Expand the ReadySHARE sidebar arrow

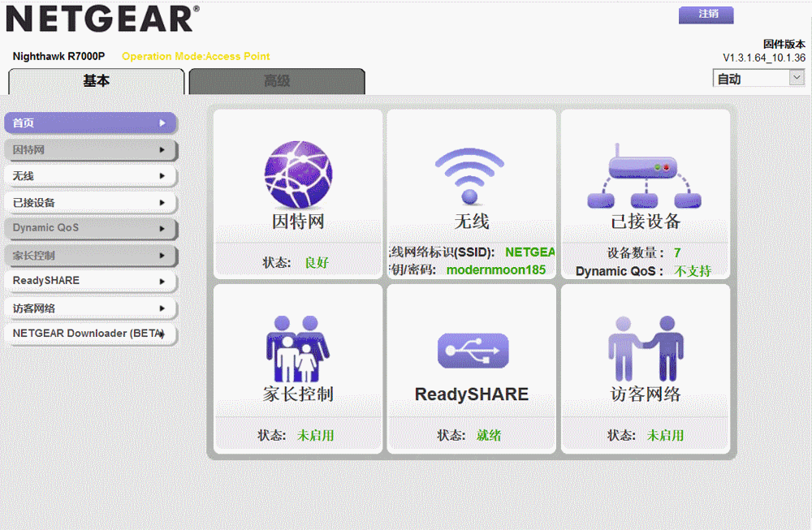click(162, 282)
